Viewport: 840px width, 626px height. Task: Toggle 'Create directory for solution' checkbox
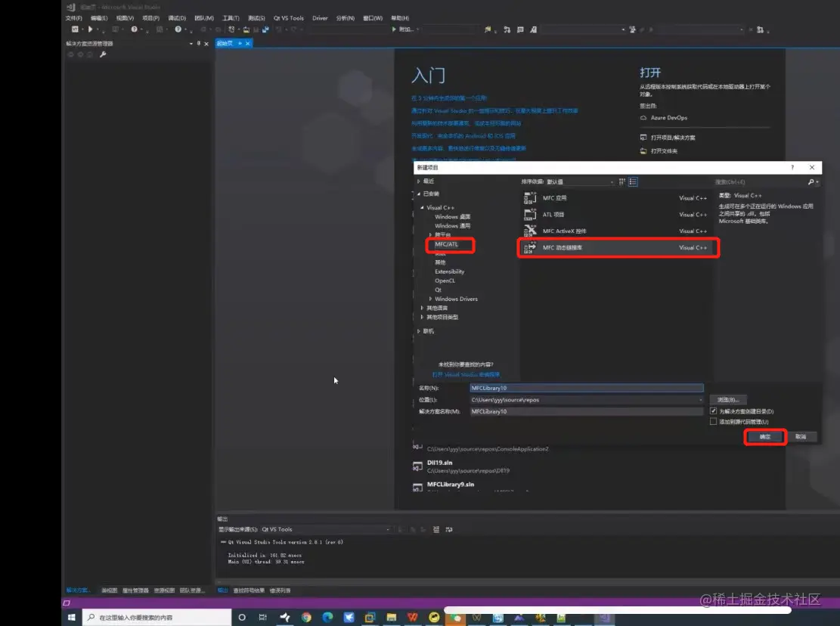click(713, 411)
